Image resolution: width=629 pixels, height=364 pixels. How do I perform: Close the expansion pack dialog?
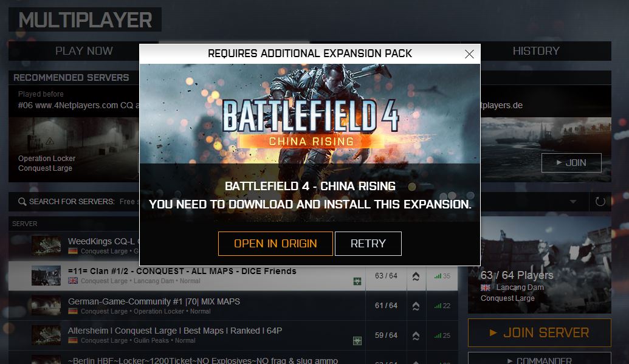point(469,54)
